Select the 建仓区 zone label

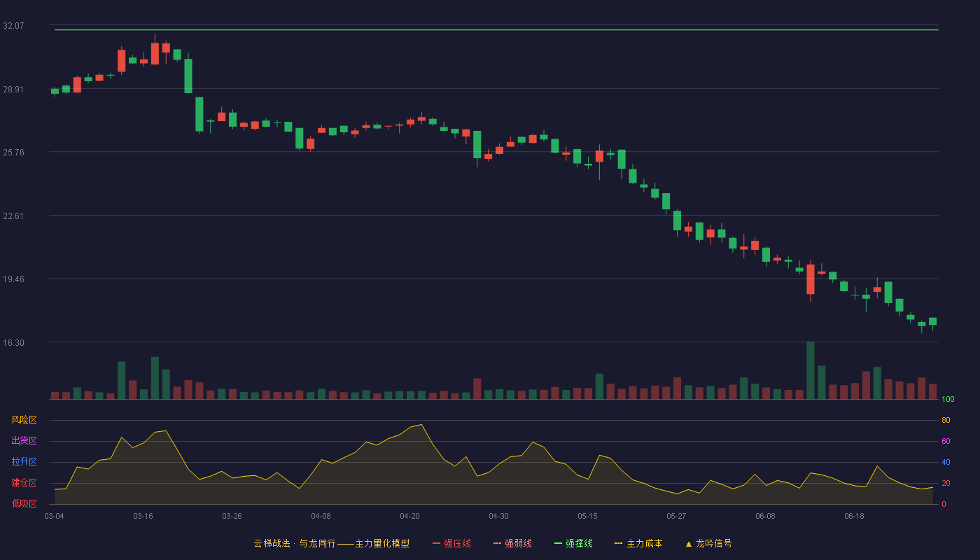coord(24,483)
